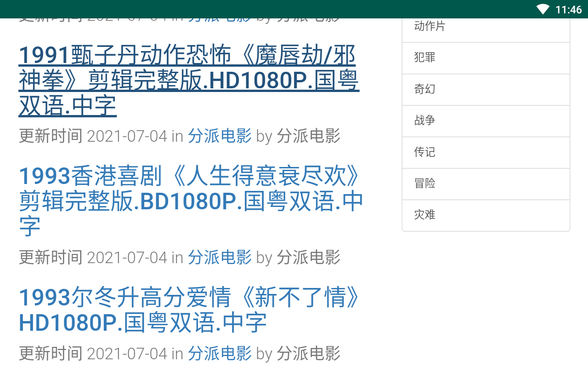
Task: Tap the 11:46 clock in status bar
Action: 568,10
